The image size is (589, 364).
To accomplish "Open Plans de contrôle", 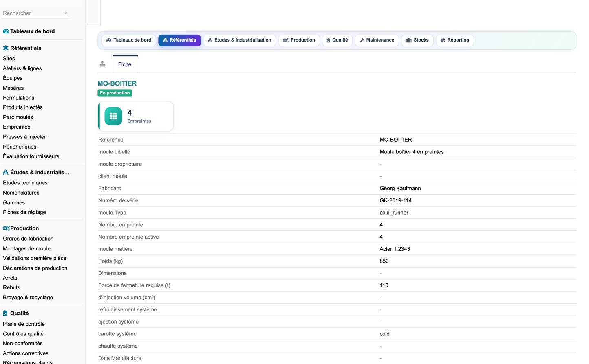I will click(x=24, y=324).
